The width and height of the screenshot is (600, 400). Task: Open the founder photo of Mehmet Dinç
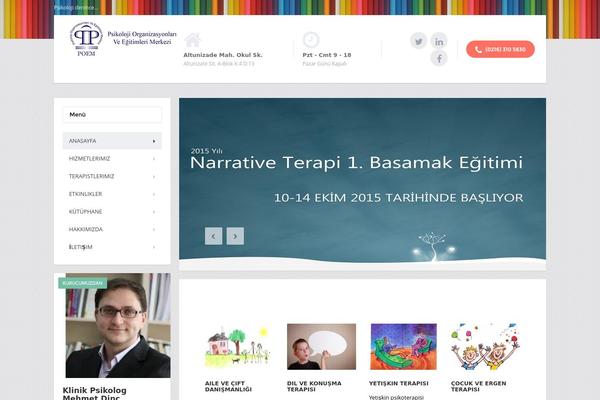[x=118, y=325]
